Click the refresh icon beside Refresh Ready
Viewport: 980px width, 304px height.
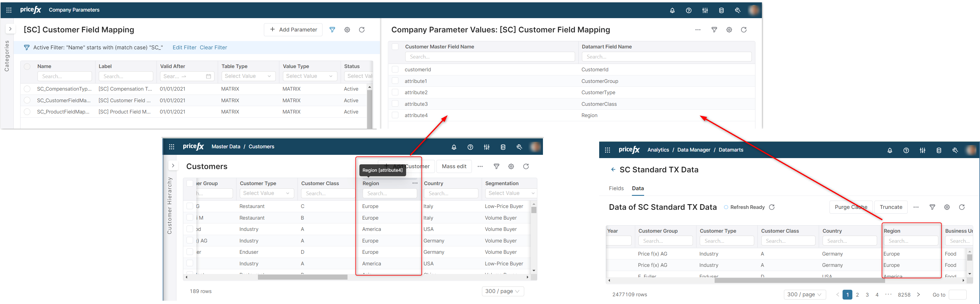click(x=772, y=207)
